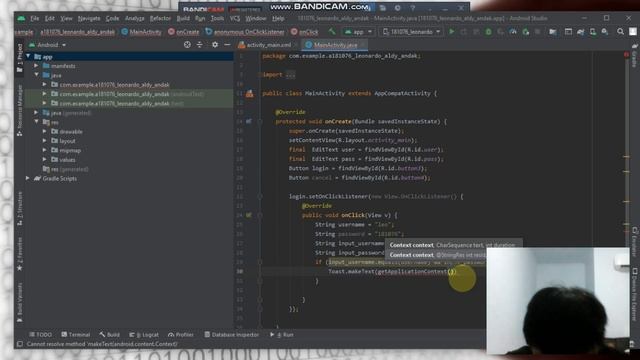640x360 pixels.
Task: Click after getApplicationContext in Toast line
Action: pos(456,272)
